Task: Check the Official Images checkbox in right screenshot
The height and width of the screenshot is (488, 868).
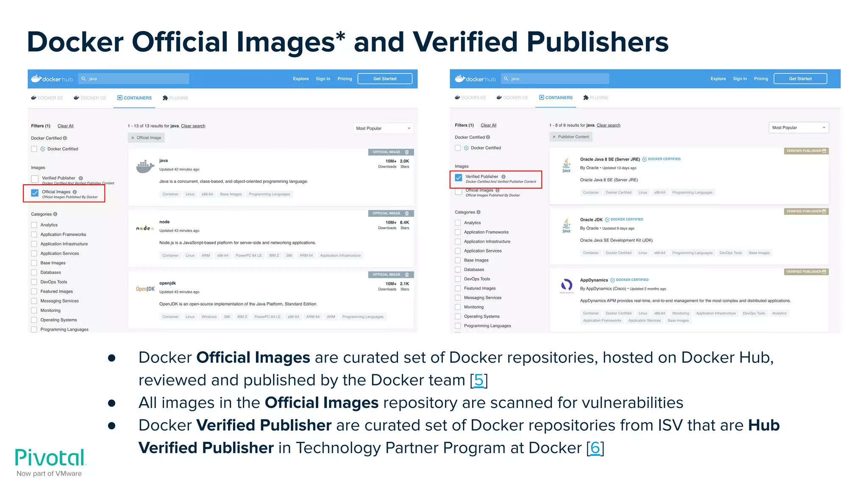Action: coord(459,192)
